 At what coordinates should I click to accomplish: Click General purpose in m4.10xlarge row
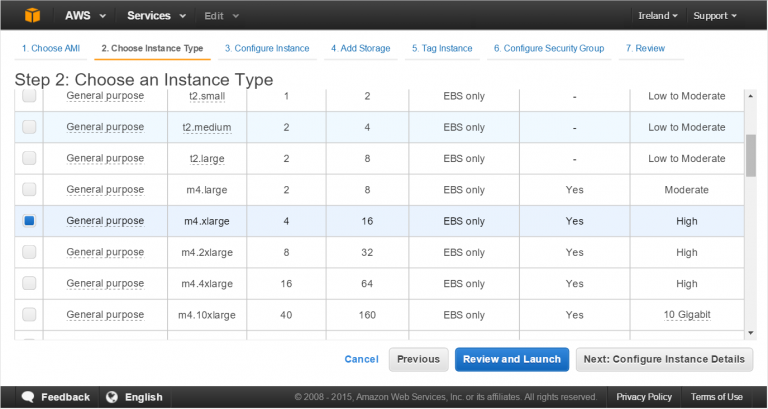(x=105, y=314)
